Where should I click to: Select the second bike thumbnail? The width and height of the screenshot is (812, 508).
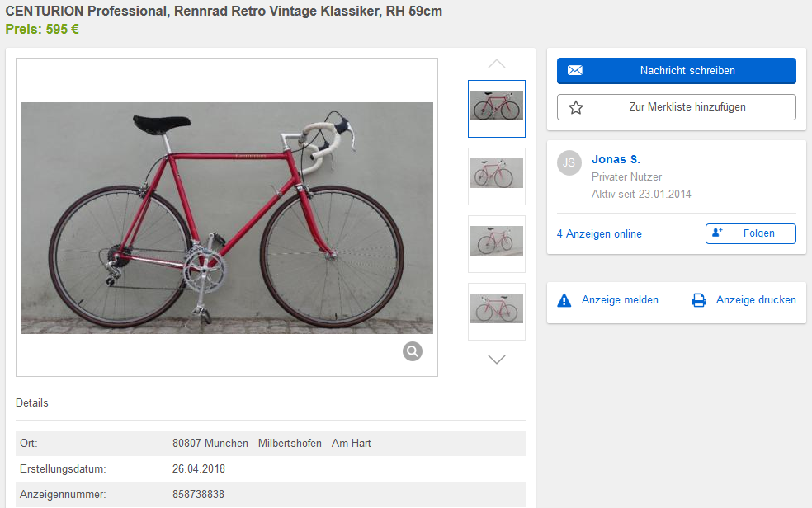tap(497, 176)
